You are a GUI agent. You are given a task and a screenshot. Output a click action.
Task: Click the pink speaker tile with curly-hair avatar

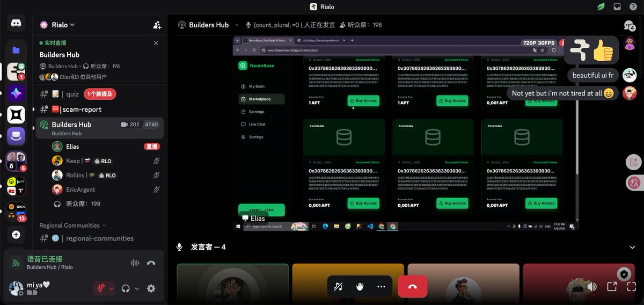463,284
